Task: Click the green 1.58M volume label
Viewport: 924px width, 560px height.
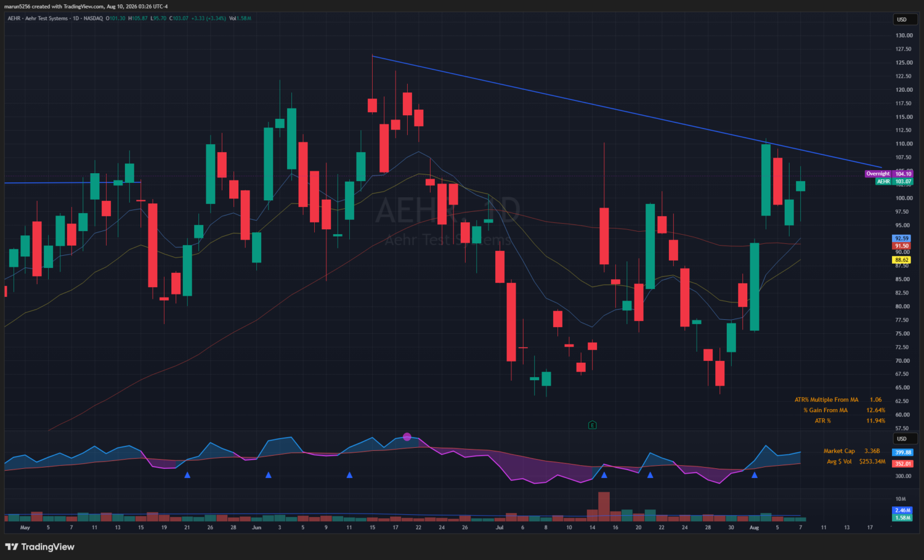Action: pos(902,517)
